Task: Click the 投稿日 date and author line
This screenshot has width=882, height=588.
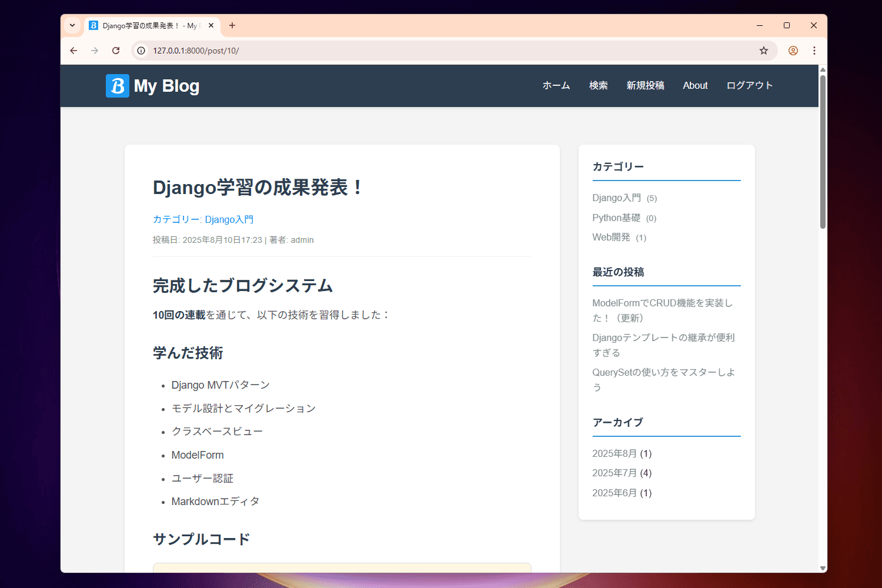Action: [233, 240]
